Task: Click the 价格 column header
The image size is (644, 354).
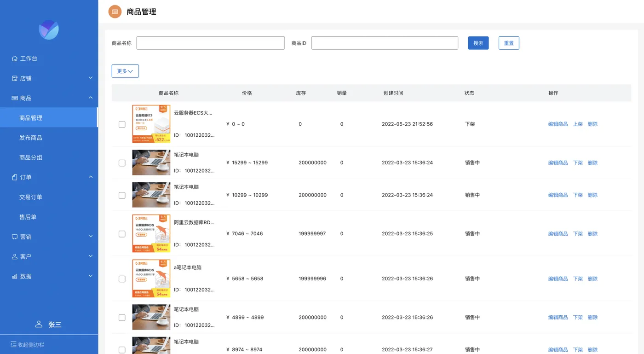Action: point(247,93)
